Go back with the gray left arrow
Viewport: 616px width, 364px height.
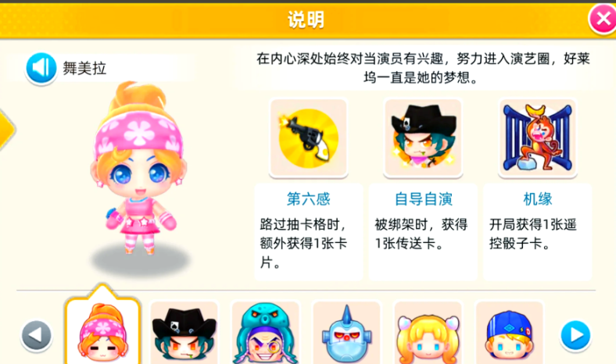tap(37, 335)
